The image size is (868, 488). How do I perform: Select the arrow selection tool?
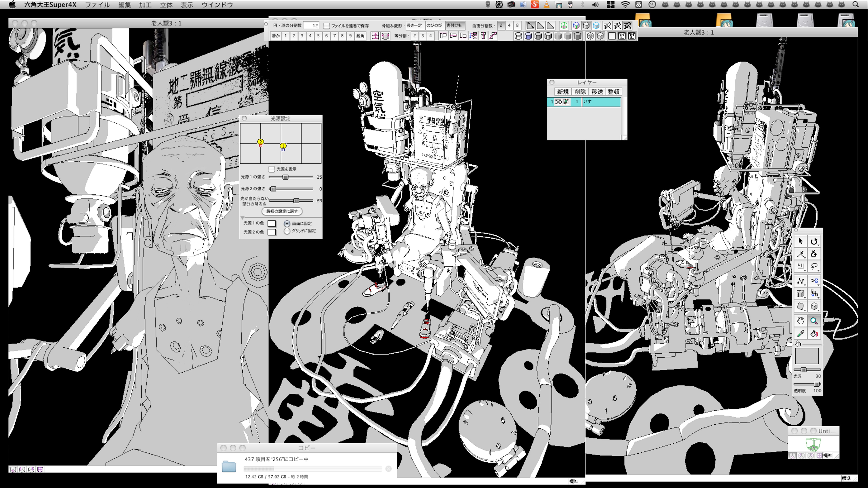coord(801,241)
